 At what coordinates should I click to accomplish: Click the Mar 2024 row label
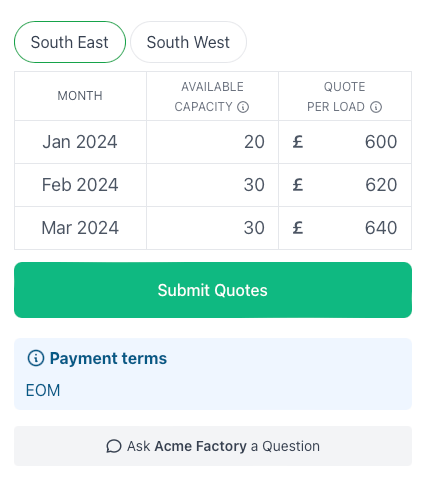(80, 228)
